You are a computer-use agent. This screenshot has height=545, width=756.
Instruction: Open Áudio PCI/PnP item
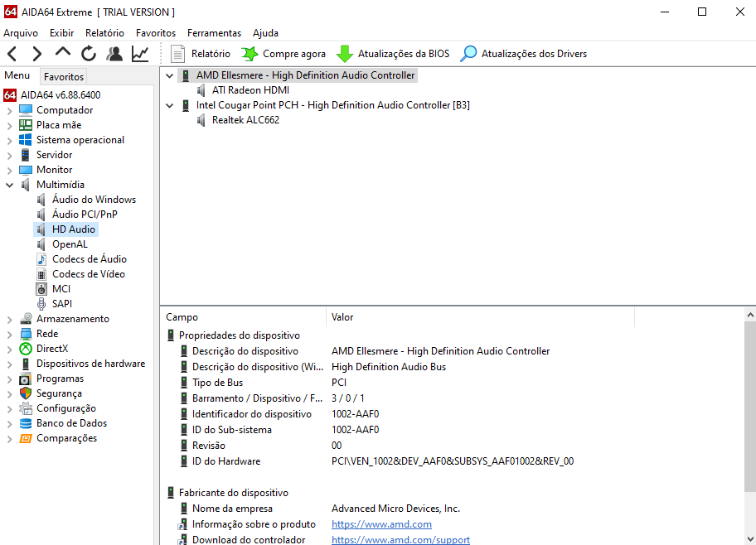(x=85, y=215)
